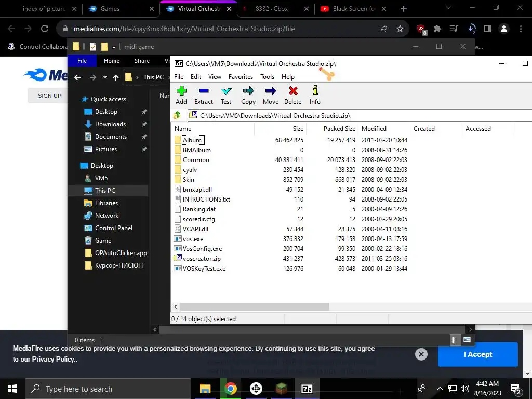
Task: Click the 7-Zip Copy toolbar icon
Action: (248, 91)
